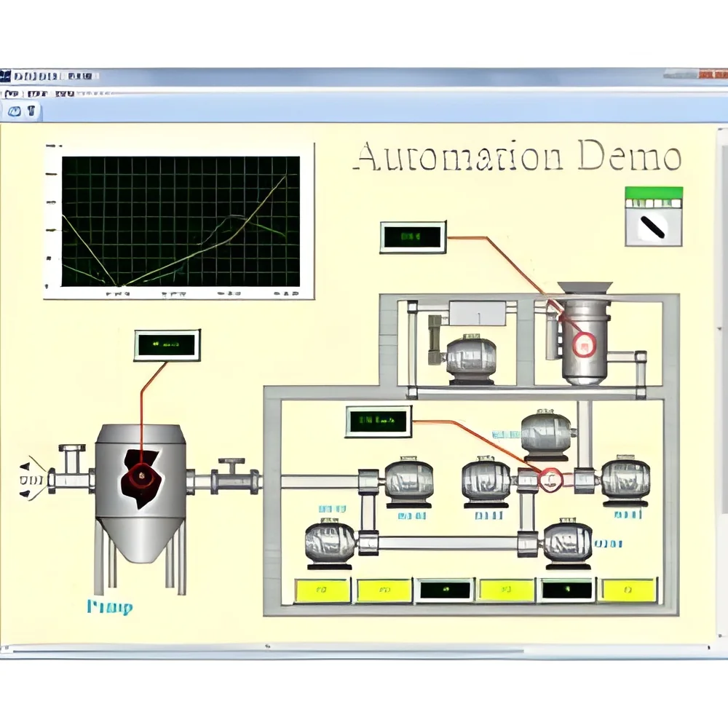Click the fan rotor inside the large tank
The height and width of the screenshot is (728, 728).
(x=141, y=478)
